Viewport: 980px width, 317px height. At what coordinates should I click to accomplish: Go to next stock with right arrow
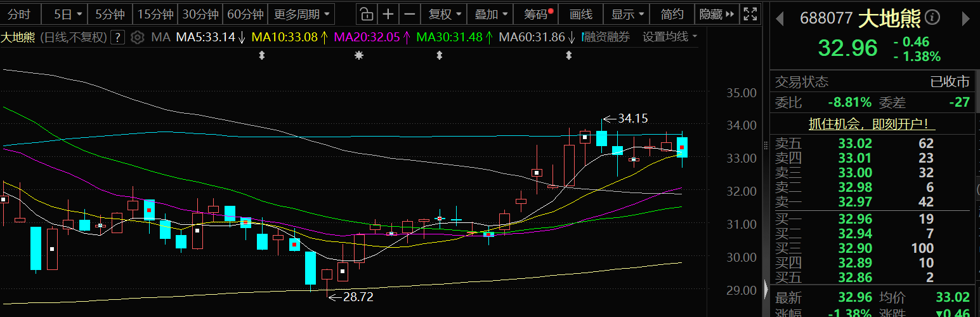[966, 18]
